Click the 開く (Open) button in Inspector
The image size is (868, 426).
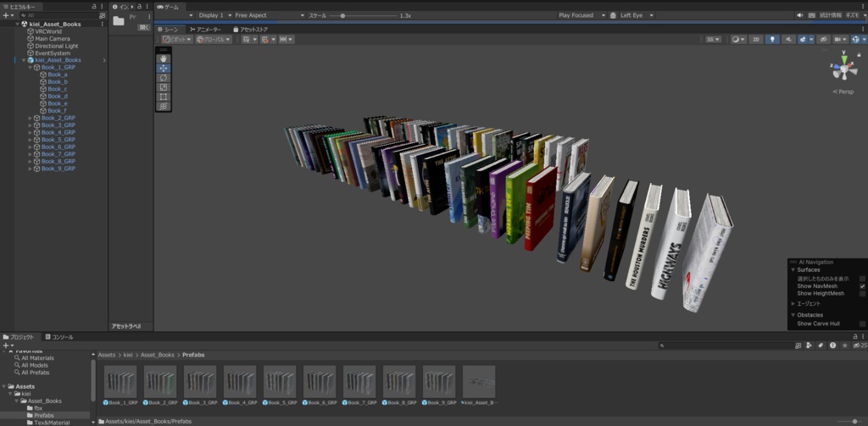point(144,27)
